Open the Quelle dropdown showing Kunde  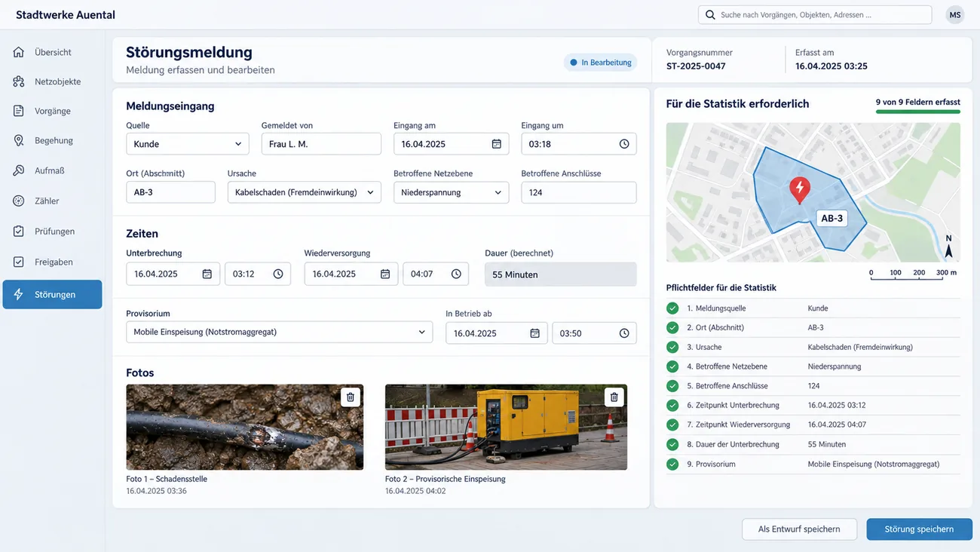[x=188, y=144]
